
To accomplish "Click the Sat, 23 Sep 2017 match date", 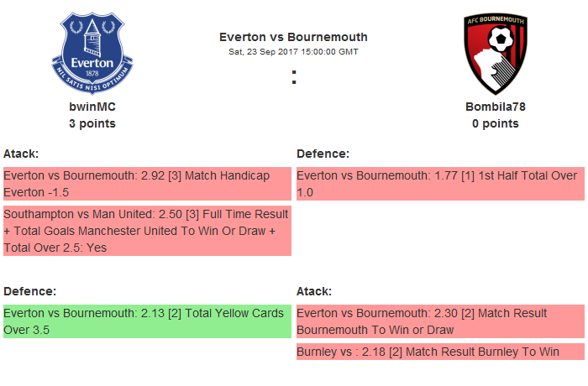I will 293,52.
